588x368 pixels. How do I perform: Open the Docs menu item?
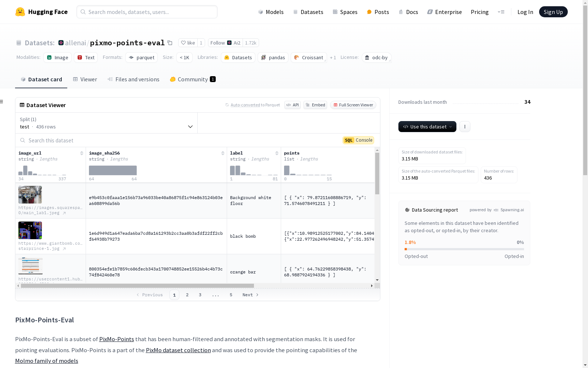click(x=408, y=12)
